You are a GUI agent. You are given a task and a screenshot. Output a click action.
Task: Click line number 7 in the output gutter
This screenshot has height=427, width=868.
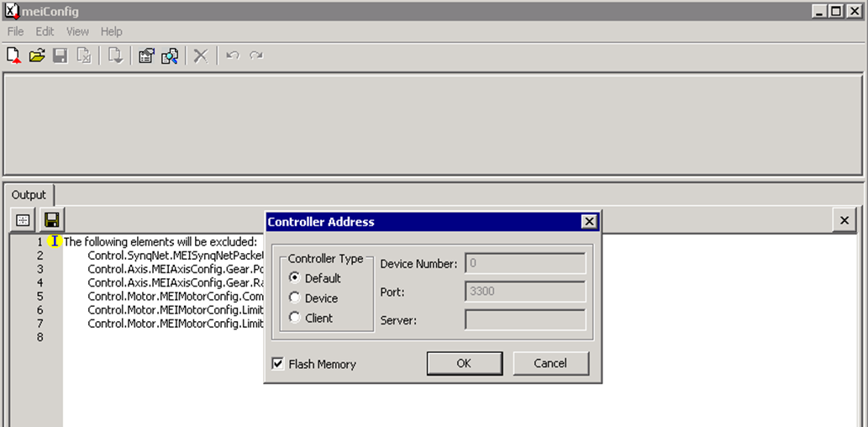39,324
